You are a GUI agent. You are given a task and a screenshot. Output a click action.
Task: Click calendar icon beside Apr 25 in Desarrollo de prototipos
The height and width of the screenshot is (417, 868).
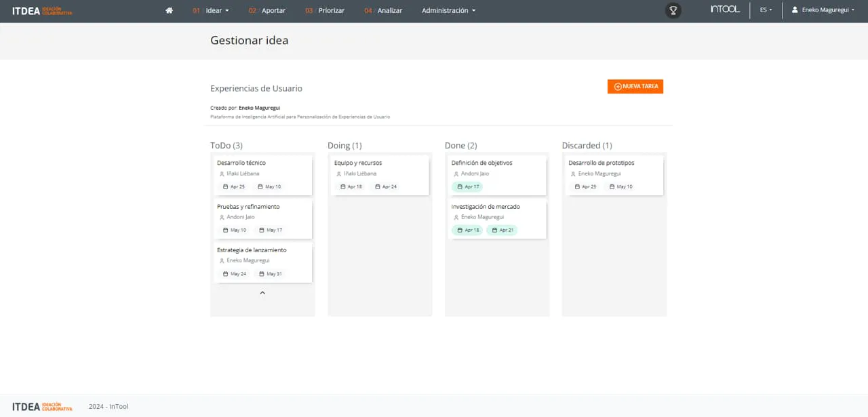(578, 186)
